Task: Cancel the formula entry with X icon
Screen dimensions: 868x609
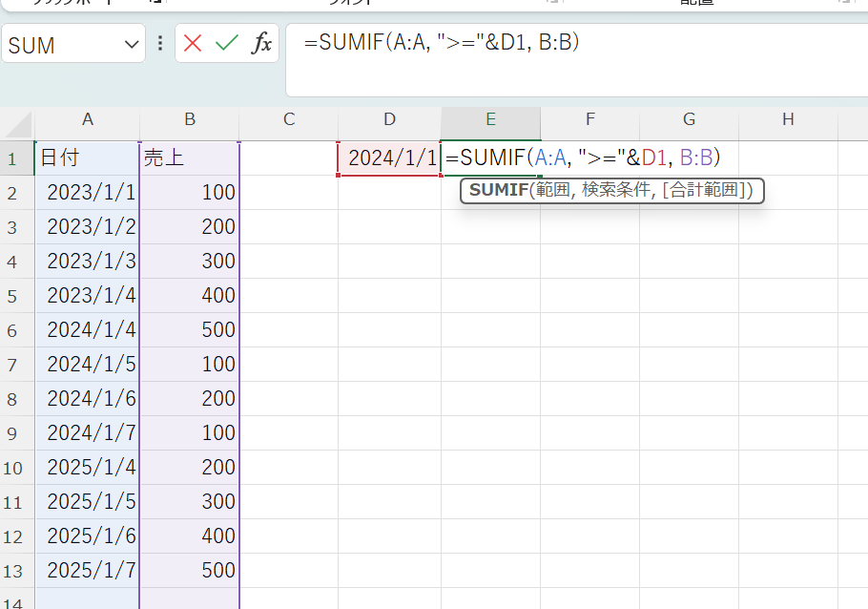Action: [194, 44]
